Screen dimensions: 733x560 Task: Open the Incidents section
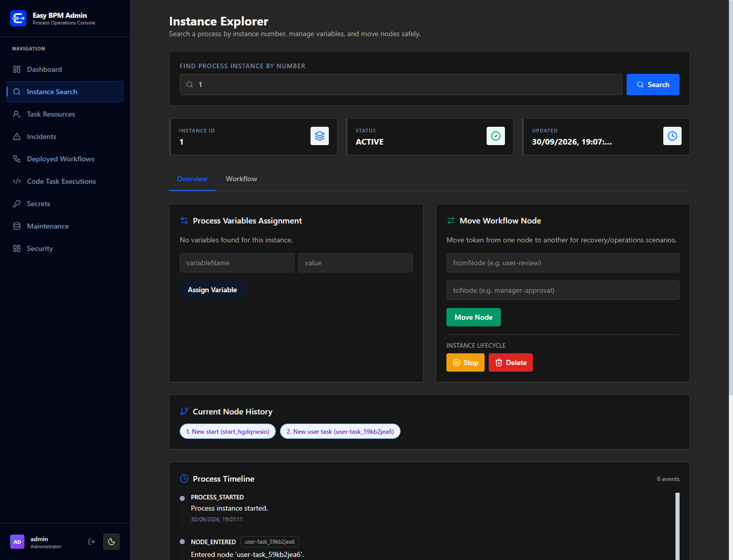point(65,136)
